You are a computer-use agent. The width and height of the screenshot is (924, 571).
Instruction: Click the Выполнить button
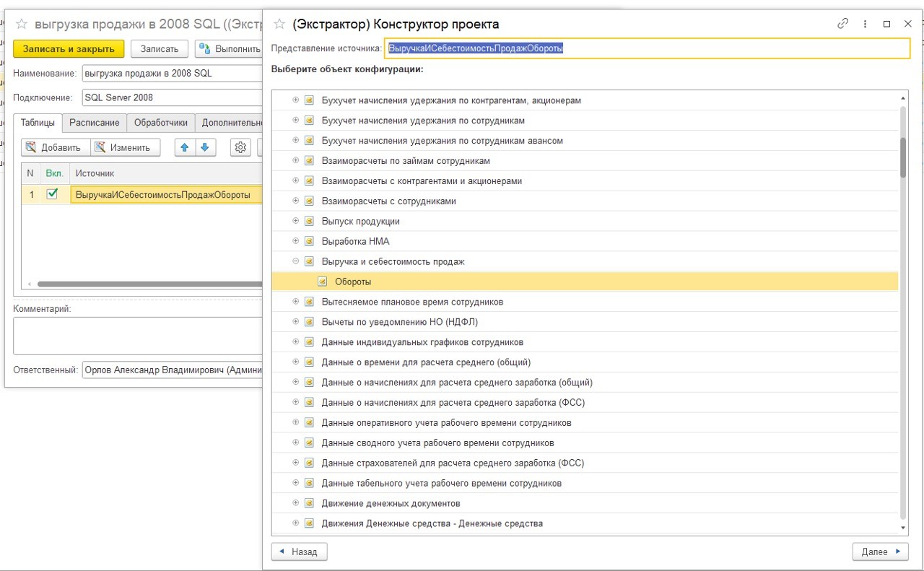[229, 48]
